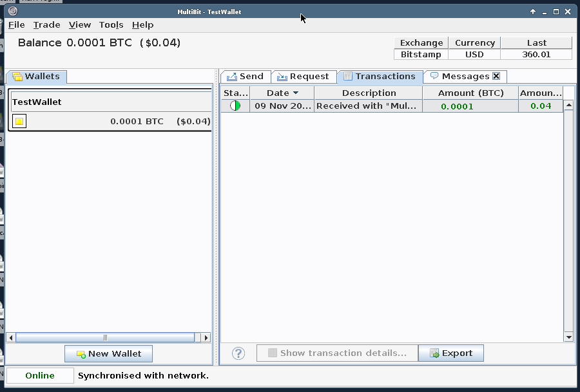
Task: Select the Wallets tab
Action: [37, 77]
